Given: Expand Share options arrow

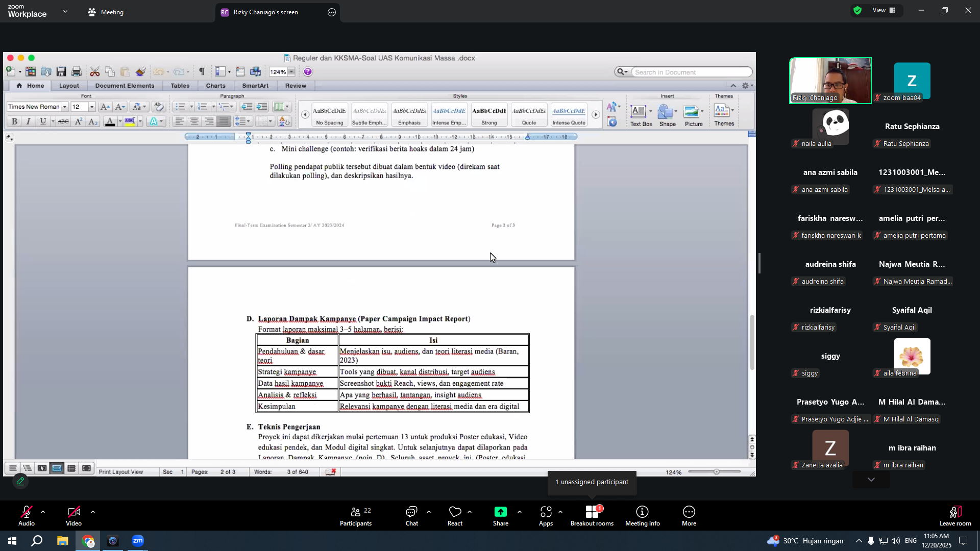Looking at the screenshot, I should click(520, 512).
